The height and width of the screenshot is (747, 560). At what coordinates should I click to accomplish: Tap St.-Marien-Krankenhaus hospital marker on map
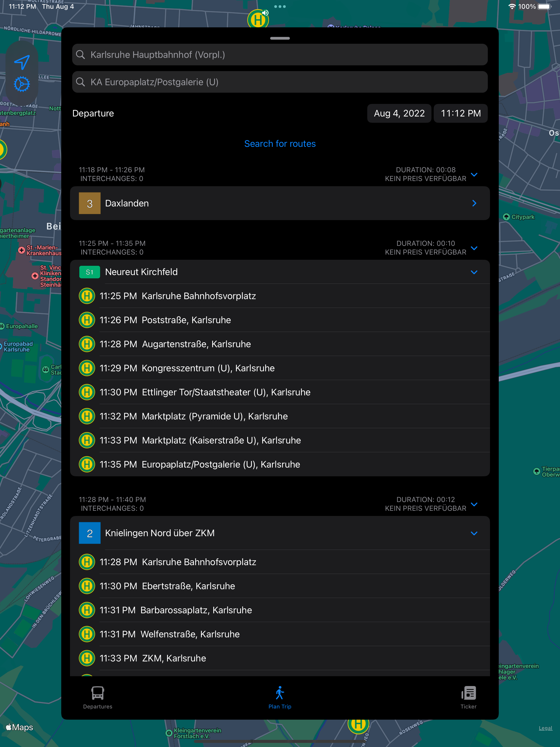[x=21, y=250]
